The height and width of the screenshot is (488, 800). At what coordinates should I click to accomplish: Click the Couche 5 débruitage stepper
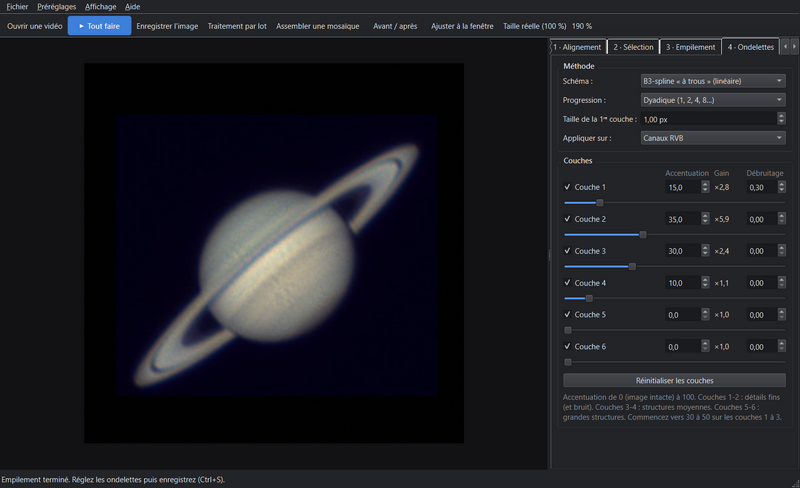pyautogui.click(x=782, y=315)
